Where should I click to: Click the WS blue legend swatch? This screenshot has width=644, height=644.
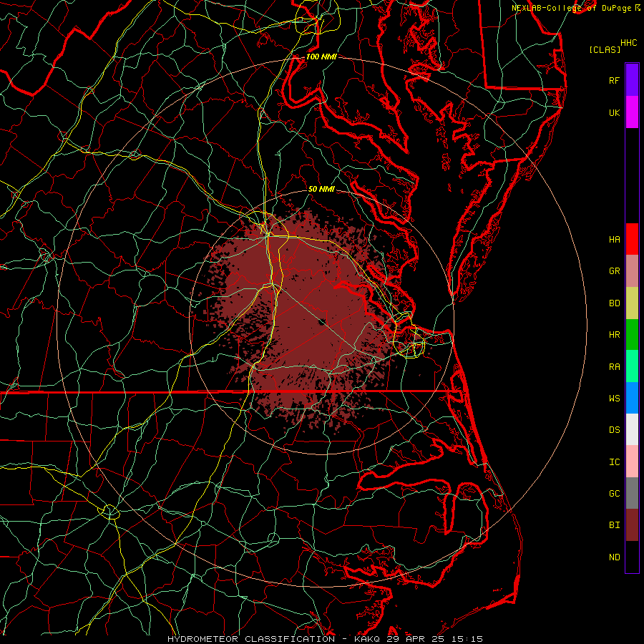[x=632, y=398]
